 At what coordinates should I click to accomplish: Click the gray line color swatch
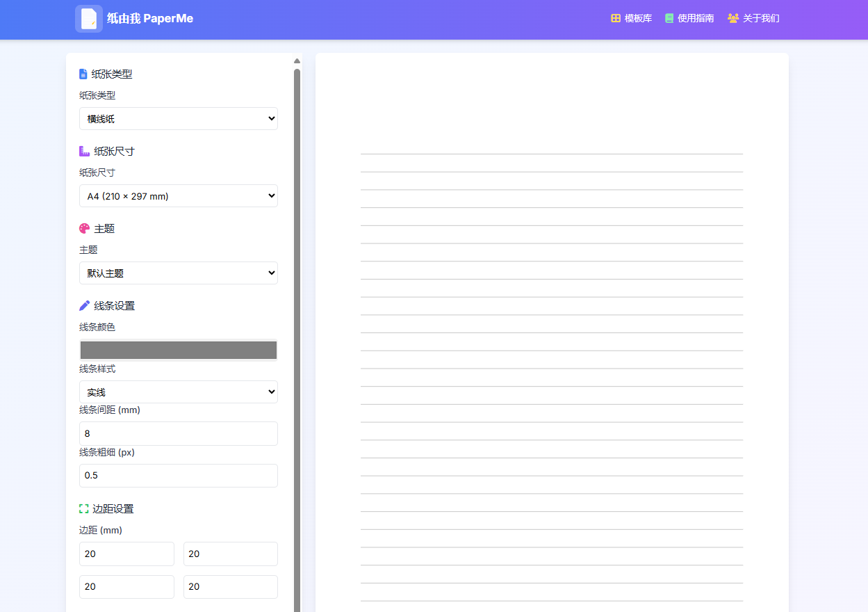(x=178, y=350)
